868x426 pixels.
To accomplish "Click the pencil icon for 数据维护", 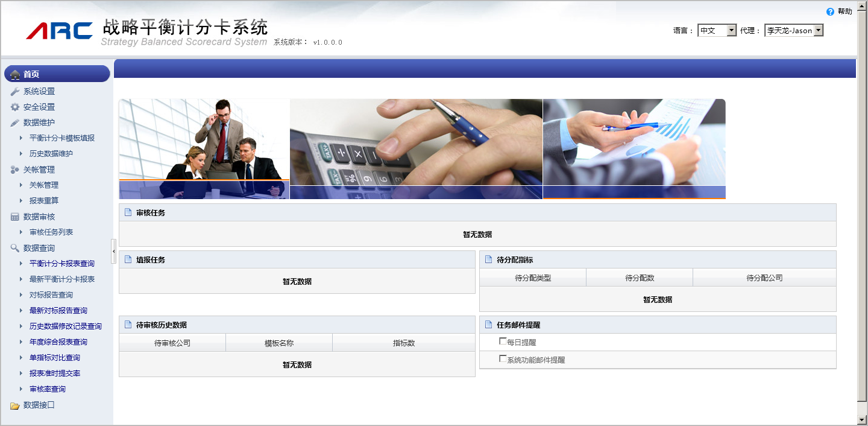I will tap(15, 123).
